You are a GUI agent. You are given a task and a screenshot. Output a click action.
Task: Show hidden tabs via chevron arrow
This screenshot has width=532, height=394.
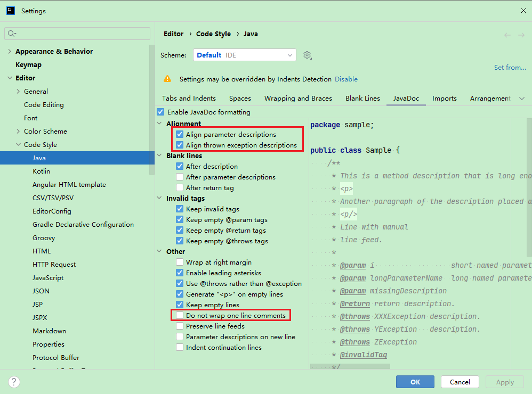tap(521, 98)
